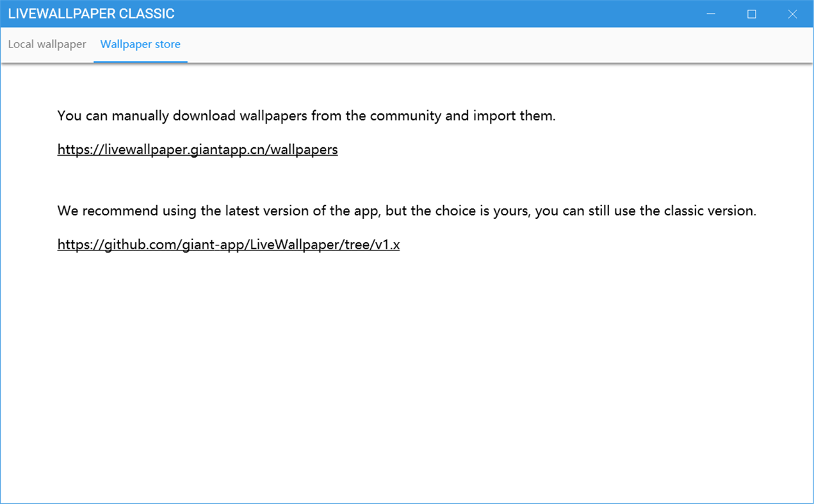Switch to the Local wallpaper tab

[x=47, y=44]
